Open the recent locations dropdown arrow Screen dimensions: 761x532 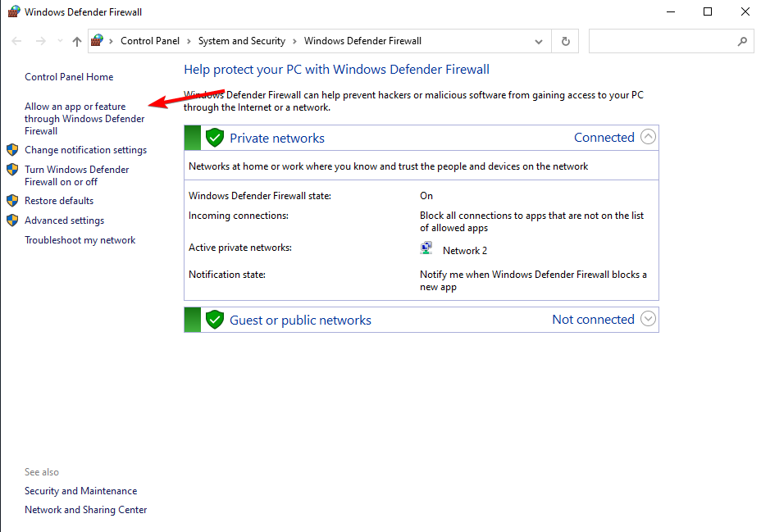pyautogui.click(x=60, y=41)
